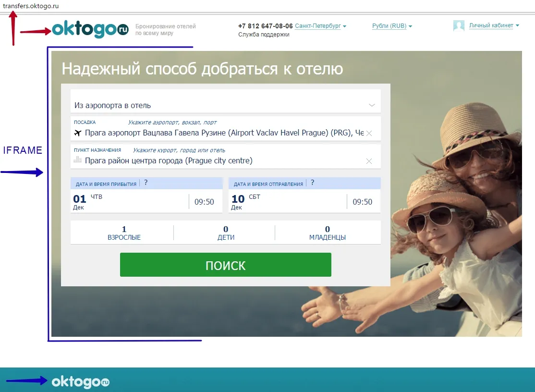Click the footer oktogo.ru logo
Screen dimensions: 535x392
(81, 382)
